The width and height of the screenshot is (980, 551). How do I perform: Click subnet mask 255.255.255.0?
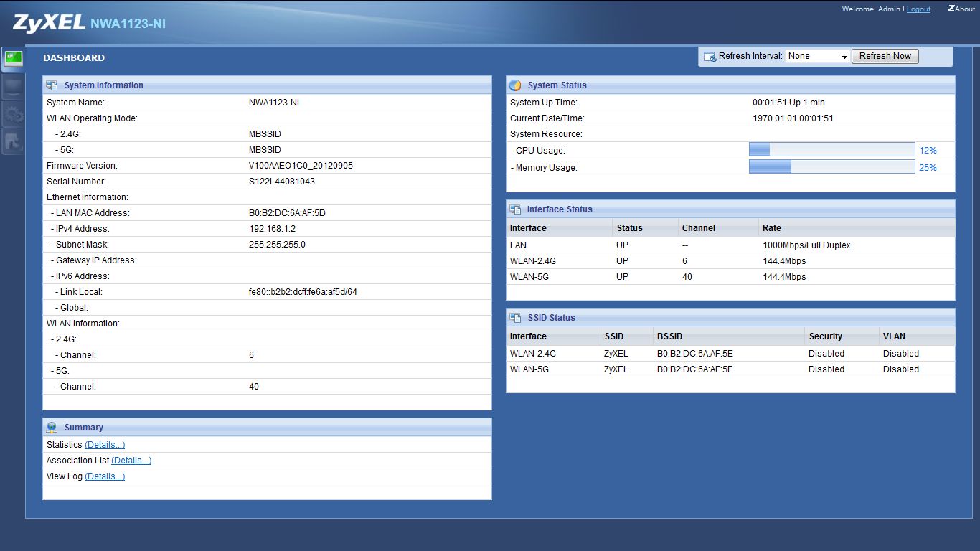277,245
